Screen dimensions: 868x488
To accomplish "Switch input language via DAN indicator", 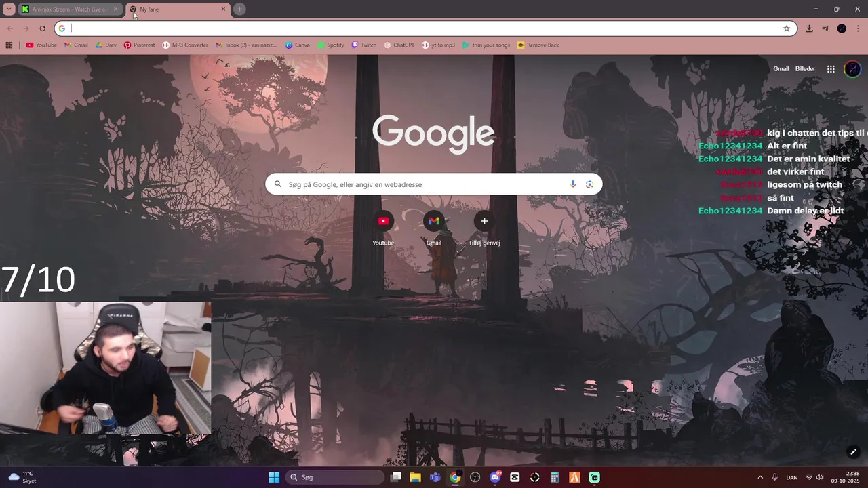I will tap(791, 477).
